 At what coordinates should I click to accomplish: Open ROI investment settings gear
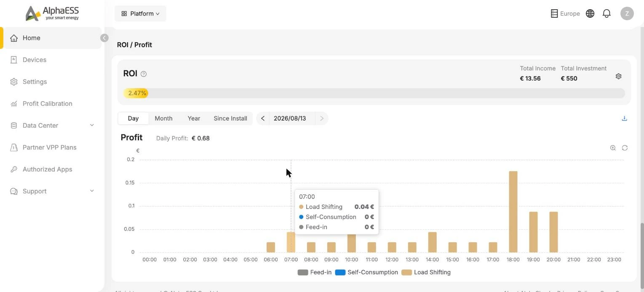[x=618, y=76]
